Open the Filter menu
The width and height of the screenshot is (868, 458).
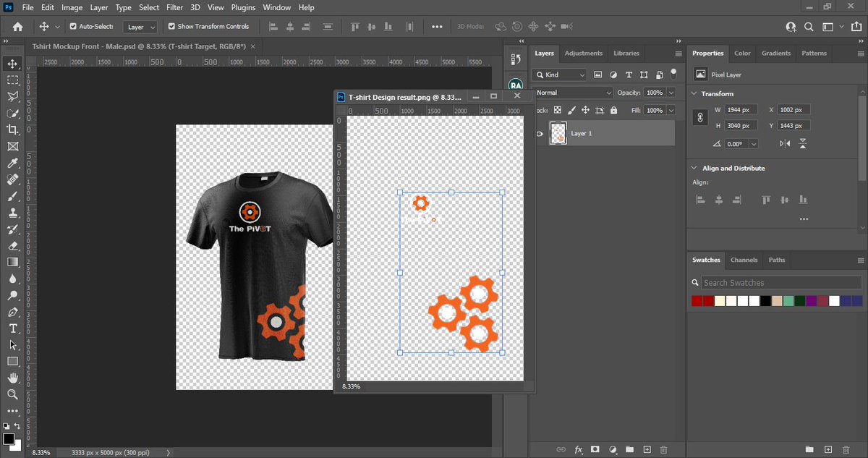(174, 7)
